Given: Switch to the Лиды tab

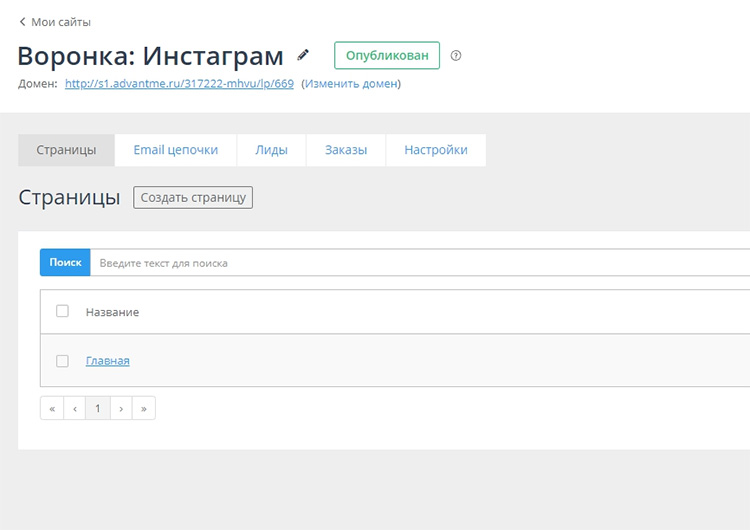Looking at the screenshot, I should click(x=271, y=150).
